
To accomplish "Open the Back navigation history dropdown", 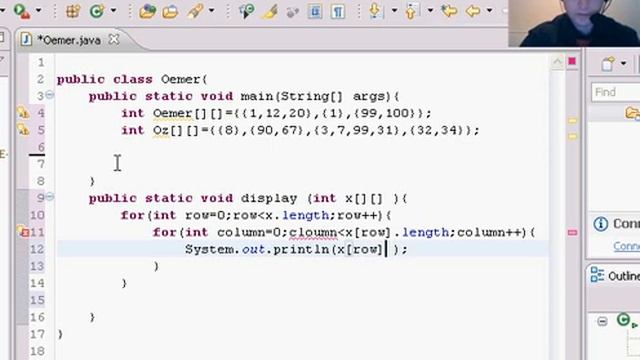I will tap(489, 10).
